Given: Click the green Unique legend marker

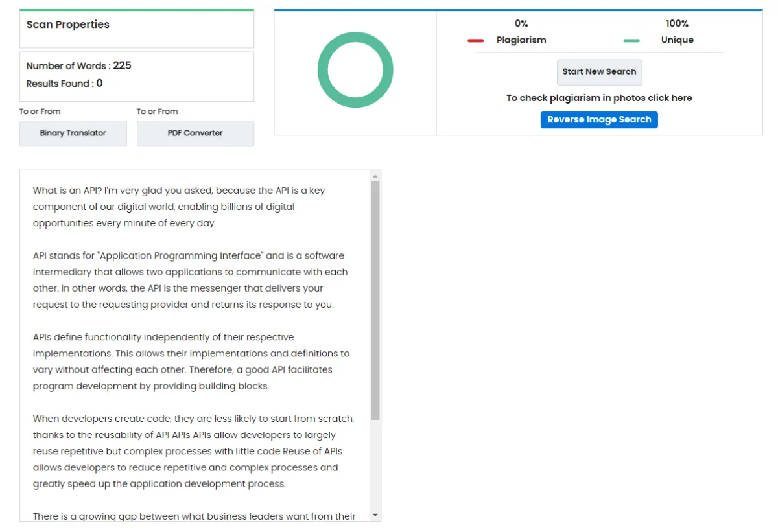Looking at the screenshot, I should pyautogui.click(x=631, y=40).
